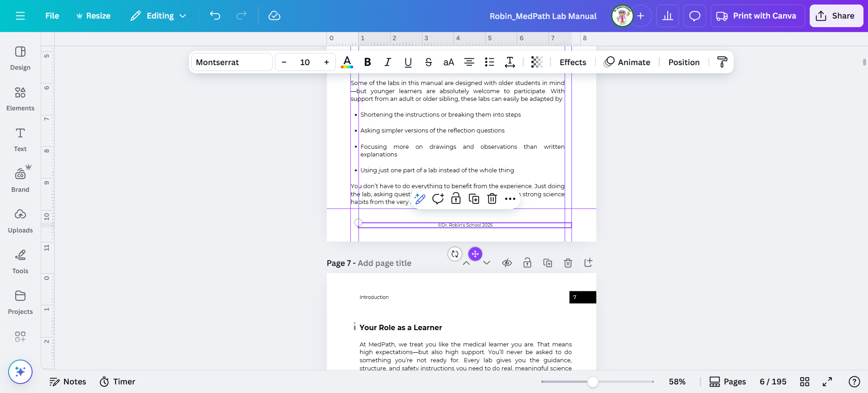The image size is (868, 393).
Task: Toggle strikethrough formatting
Action: tap(429, 62)
